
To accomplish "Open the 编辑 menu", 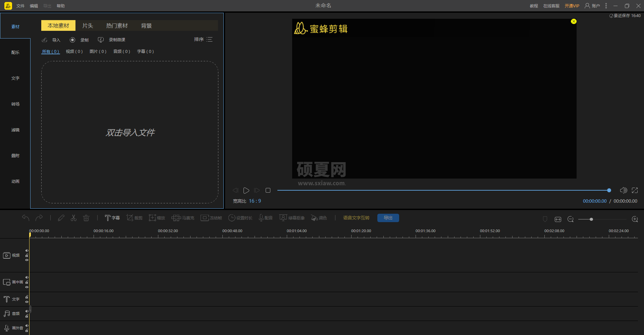I will [34, 6].
